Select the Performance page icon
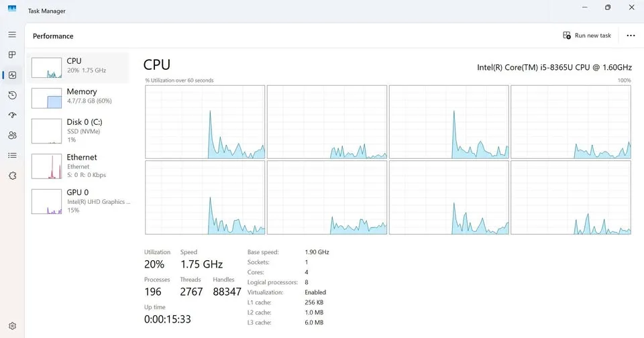The image size is (644, 338). [12, 75]
